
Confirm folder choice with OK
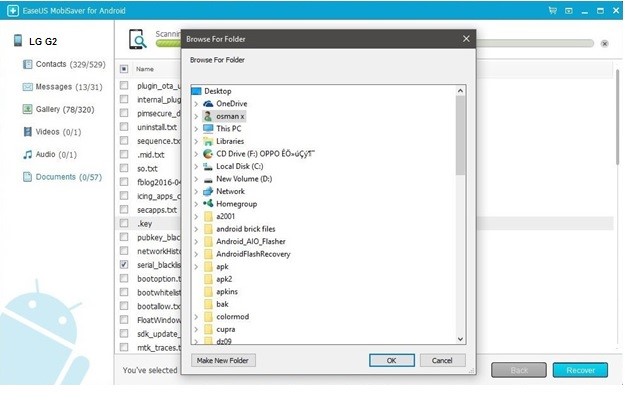click(391, 360)
